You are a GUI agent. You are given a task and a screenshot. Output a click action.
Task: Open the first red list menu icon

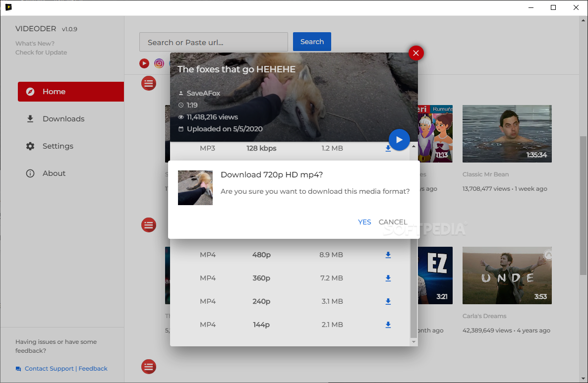pyautogui.click(x=149, y=83)
